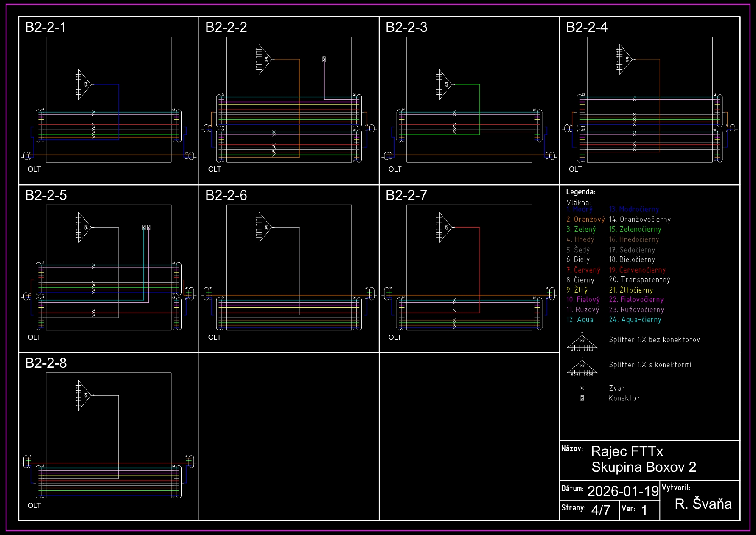The width and height of the screenshot is (756, 535).
Task: Click the legend splitter icon with connectors
Action: click(x=582, y=367)
